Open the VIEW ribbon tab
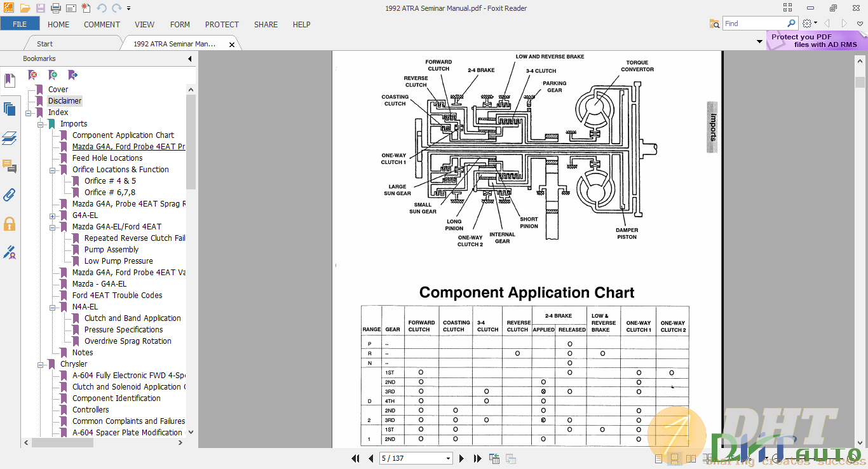 (144, 24)
